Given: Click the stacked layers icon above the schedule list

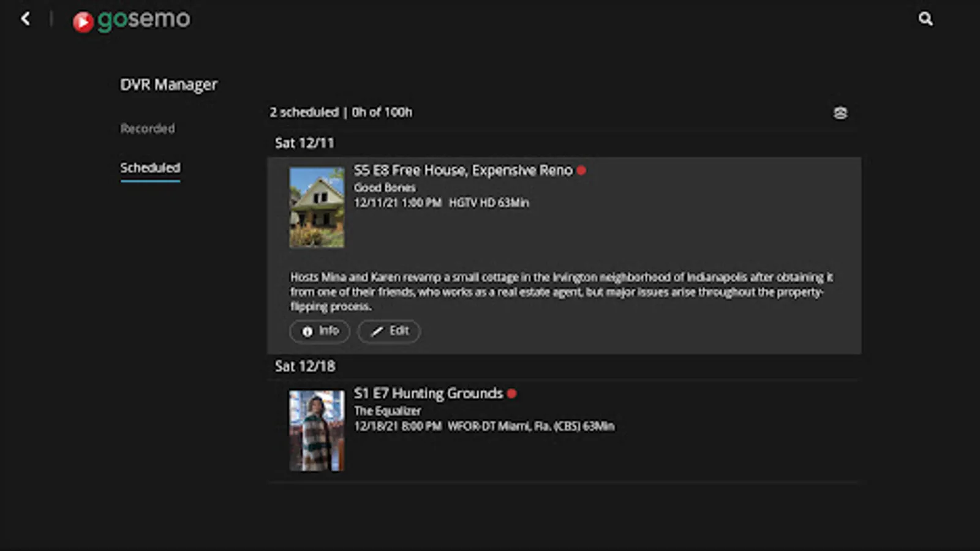Looking at the screenshot, I should point(840,113).
